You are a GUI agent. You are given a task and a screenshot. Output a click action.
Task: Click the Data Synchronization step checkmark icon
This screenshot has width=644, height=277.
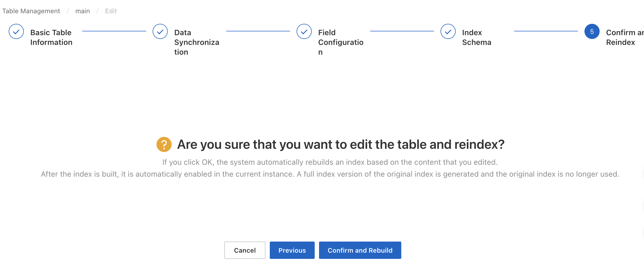(160, 32)
